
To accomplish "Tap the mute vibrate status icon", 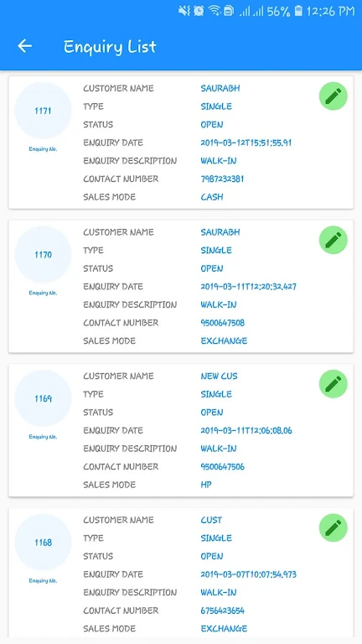I will (x=184, y=11).
